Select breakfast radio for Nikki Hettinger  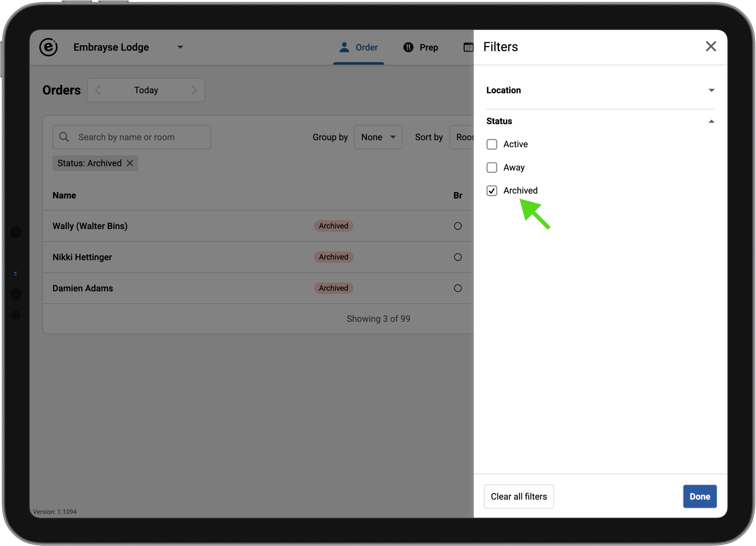[457, 257]
